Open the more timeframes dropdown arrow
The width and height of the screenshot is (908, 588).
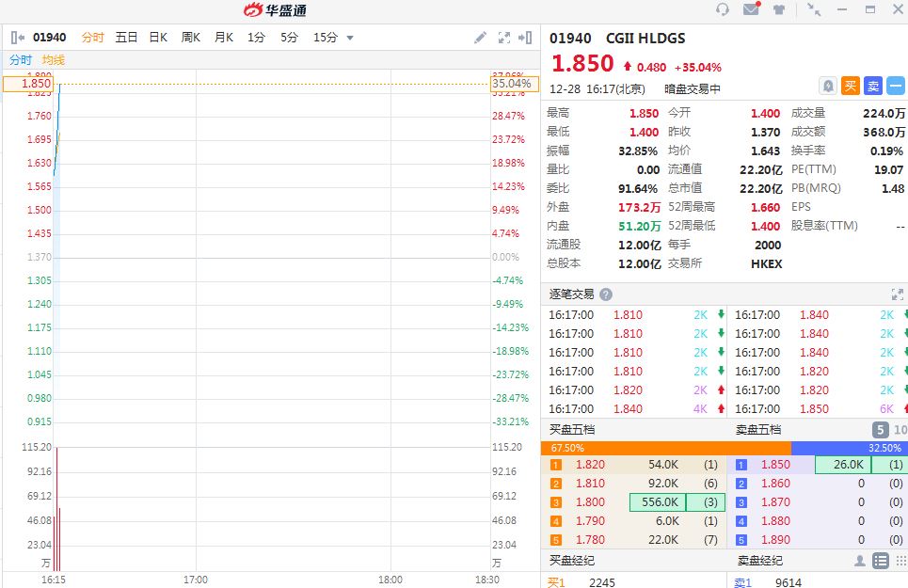350,38
